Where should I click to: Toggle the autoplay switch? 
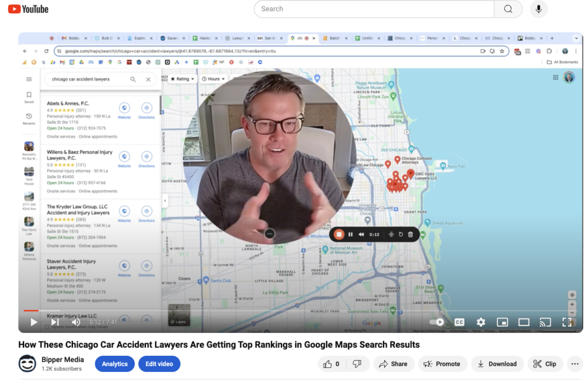click(x=438, y=323)
